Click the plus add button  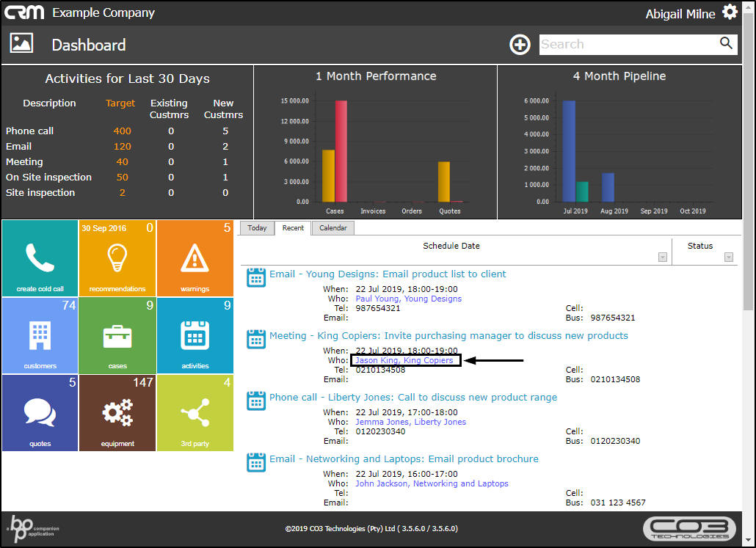[520, 45]
